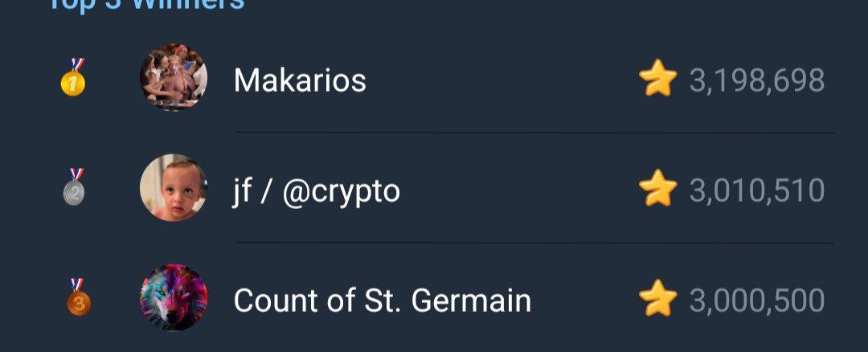The height and width of the screenshot is (352, 868).
Task: Click the 3,000,500 star score
Action: 756,301
